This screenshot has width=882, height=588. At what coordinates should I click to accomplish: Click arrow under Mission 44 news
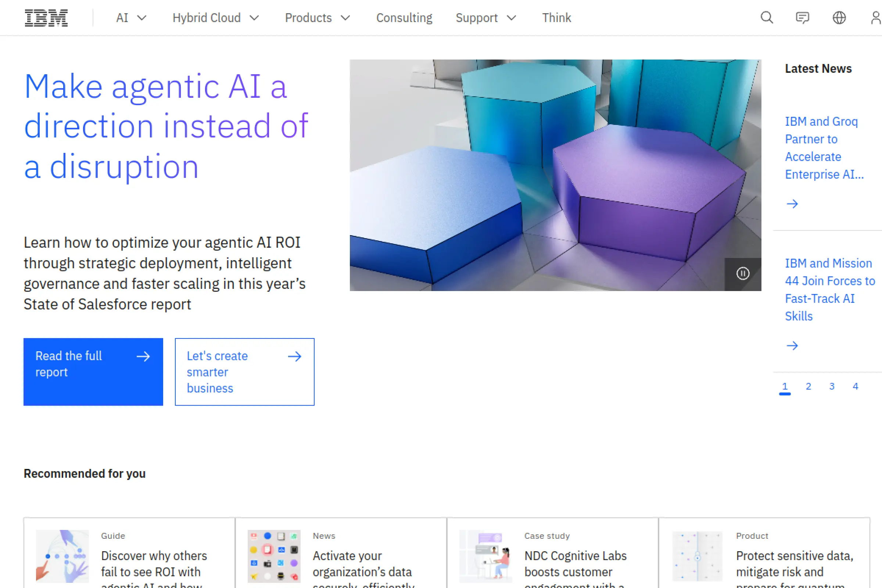tap(792, 345)
